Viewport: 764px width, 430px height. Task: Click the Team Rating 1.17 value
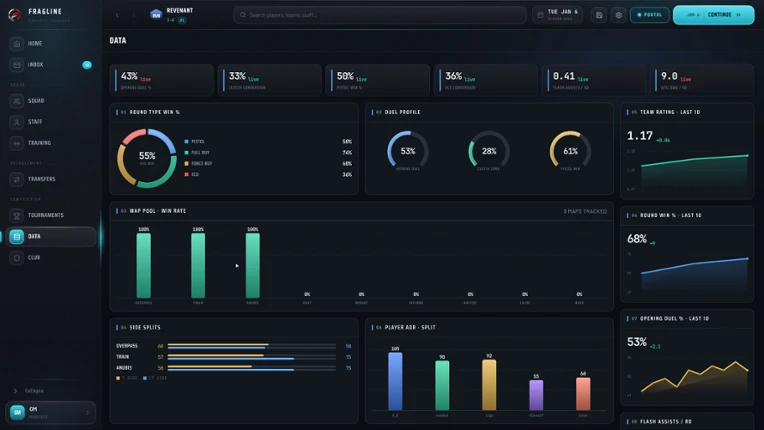640,136
